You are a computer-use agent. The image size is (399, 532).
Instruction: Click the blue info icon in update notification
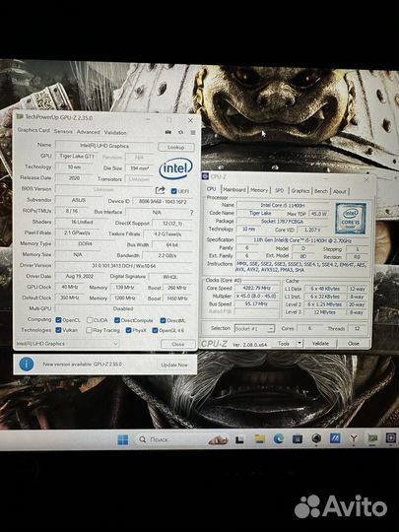[27, 365]
